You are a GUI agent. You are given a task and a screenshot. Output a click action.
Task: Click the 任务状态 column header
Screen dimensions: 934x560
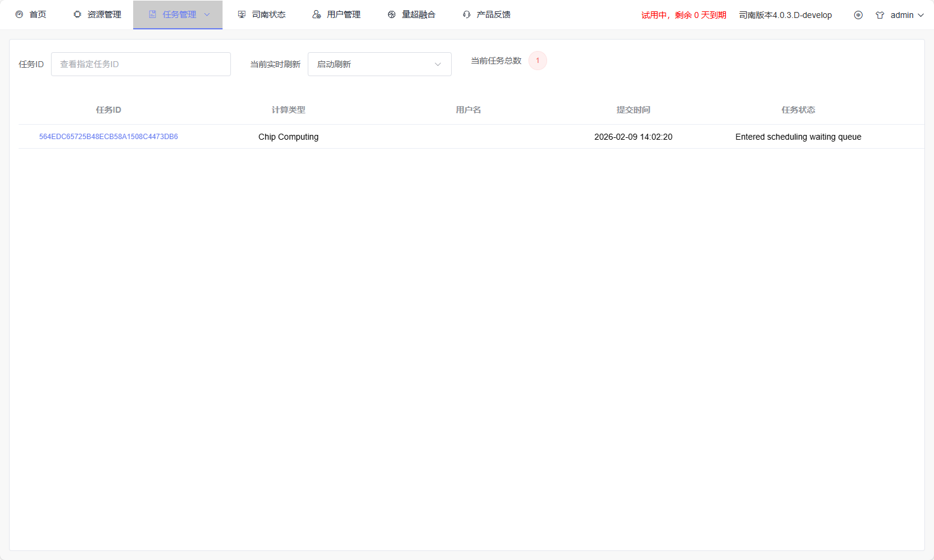pyautogui.click(x=798, y=110)
